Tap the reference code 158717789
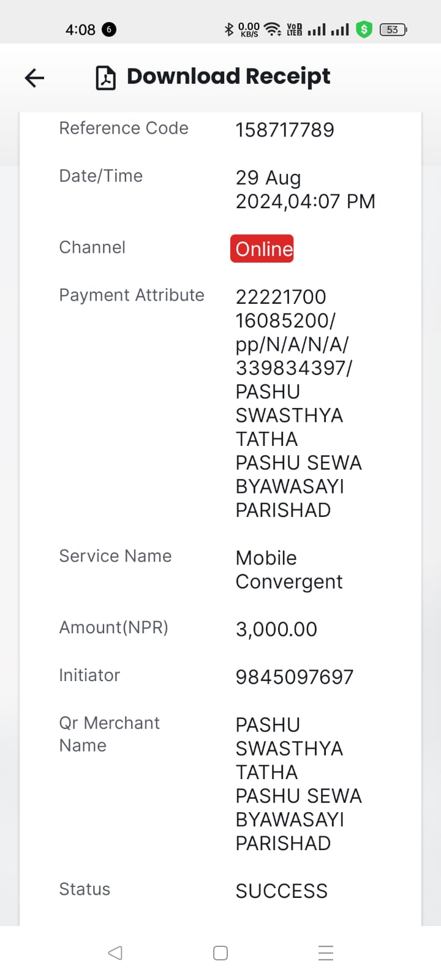441x980 pixels. 285,130
